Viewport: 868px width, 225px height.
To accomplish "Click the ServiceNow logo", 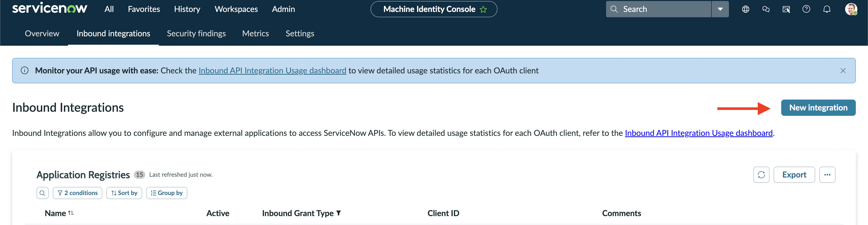I will click(x=49, y=8).
